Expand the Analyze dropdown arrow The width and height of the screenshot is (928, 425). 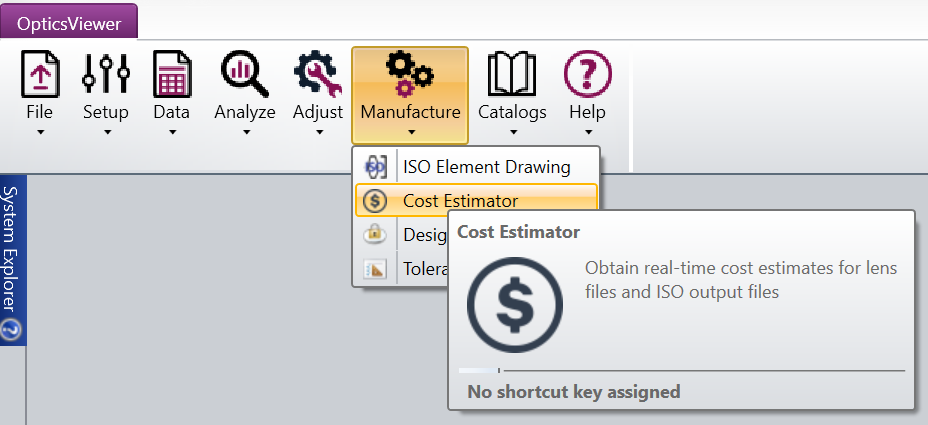[x=245, y=131]
